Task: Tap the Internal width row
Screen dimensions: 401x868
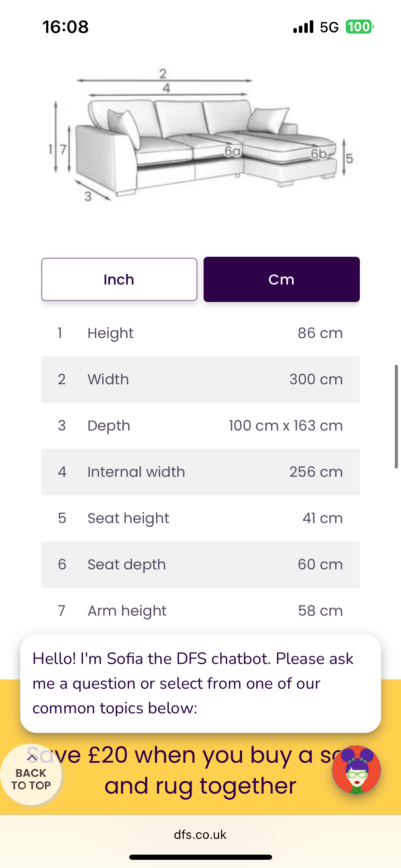Action: (200, 472)
